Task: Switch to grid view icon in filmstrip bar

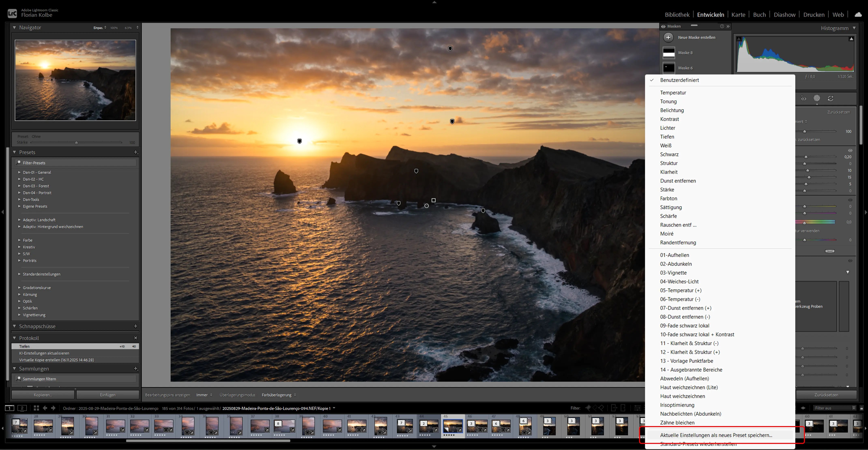Action: pyautogui.click(x=36, y=408)
